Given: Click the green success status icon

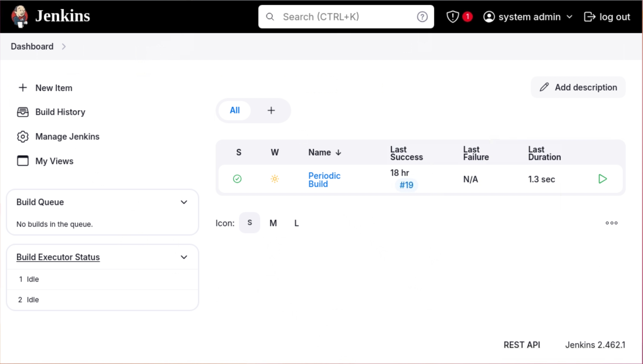Looking at the screenshot, I should click(237, 179).
